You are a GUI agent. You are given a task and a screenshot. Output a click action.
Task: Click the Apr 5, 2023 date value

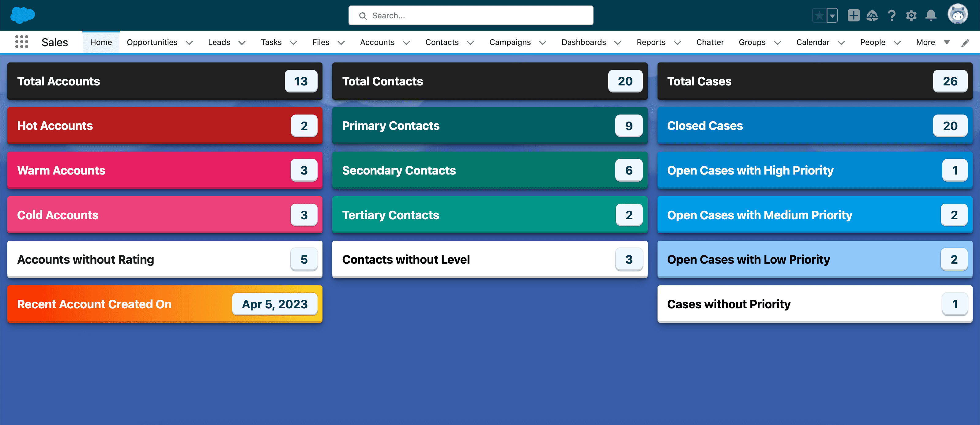click(275, 304)
